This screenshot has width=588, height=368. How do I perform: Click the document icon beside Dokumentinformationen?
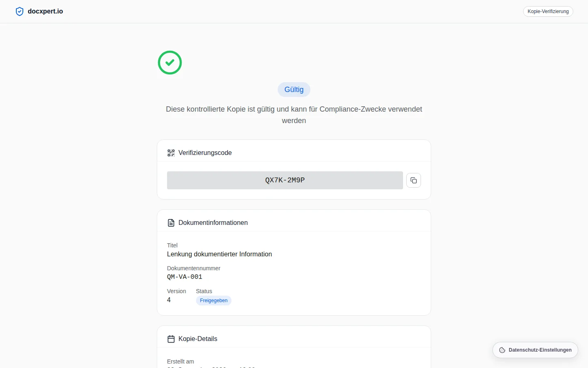[x=171, y=223]
